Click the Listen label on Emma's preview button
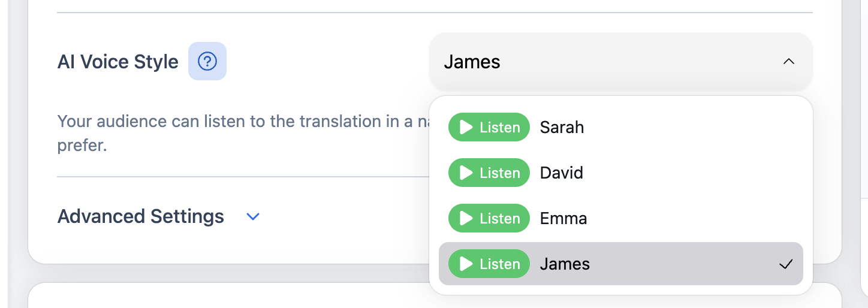The height and width of the screenshot is (308, 868). (x=499, y=219)
